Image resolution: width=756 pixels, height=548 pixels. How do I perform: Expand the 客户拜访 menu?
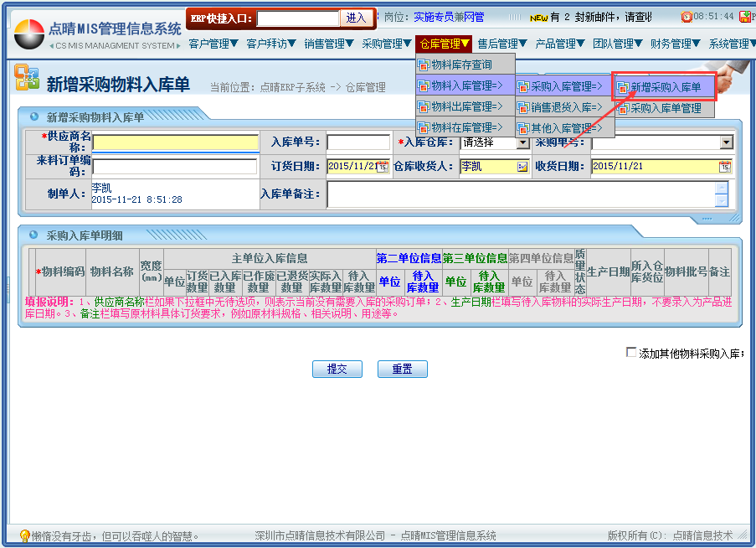coord(271,44)
